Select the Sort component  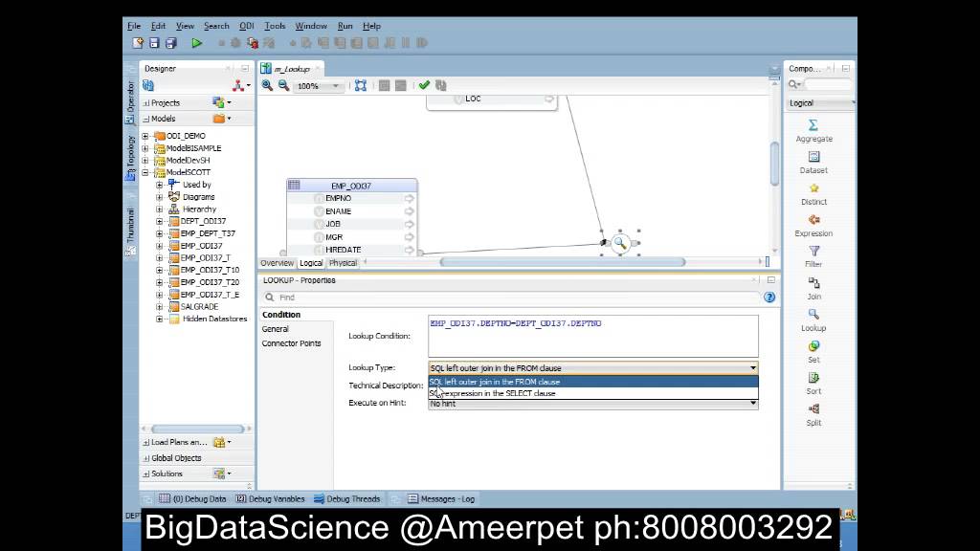(813, 384)
